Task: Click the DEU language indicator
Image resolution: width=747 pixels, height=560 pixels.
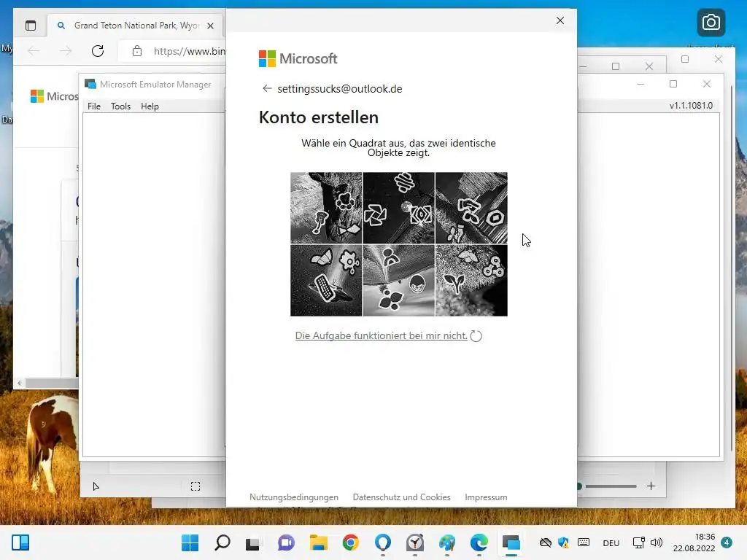Action: click(611, 542)
